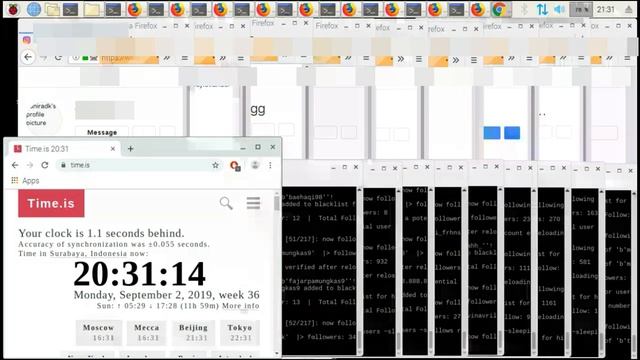Open the Time.is hamburger menu
The height and width of the screenshot is (360, 640).
point(253,203)
